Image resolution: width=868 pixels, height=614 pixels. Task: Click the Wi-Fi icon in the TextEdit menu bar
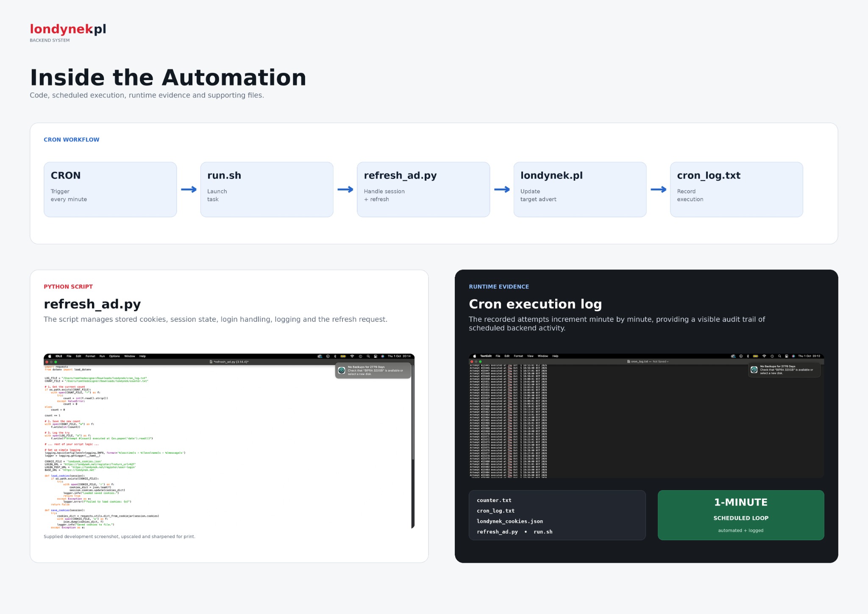pyautogui.click(x=764, y=356)
